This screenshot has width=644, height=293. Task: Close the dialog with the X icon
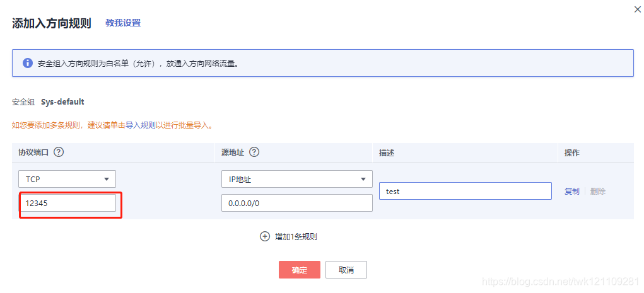point(637,9)
